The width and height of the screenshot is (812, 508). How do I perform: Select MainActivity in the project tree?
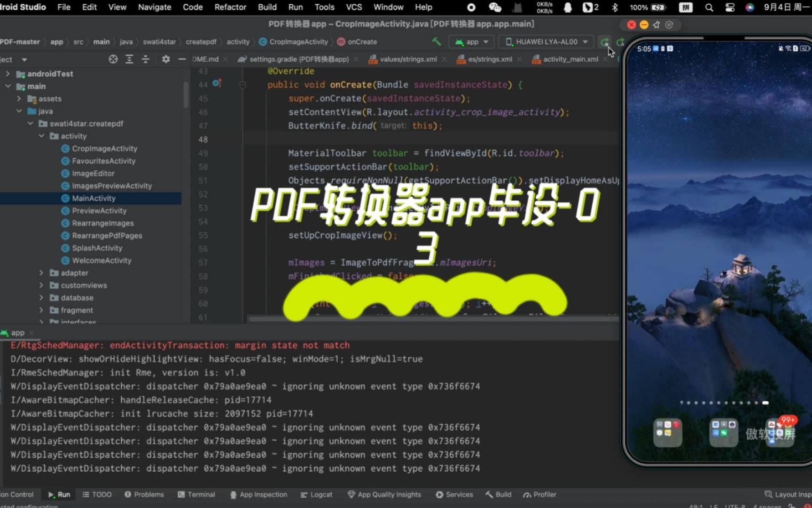tap(94, 198)
